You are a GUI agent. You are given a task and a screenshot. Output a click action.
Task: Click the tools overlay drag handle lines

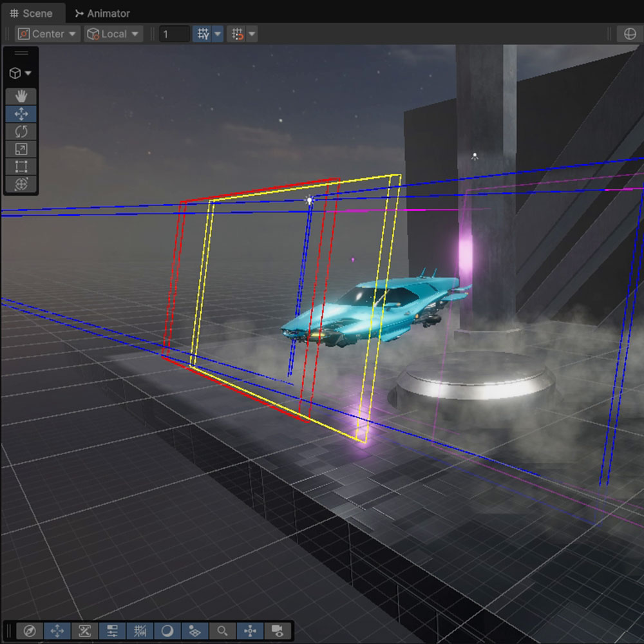[21, 53]
